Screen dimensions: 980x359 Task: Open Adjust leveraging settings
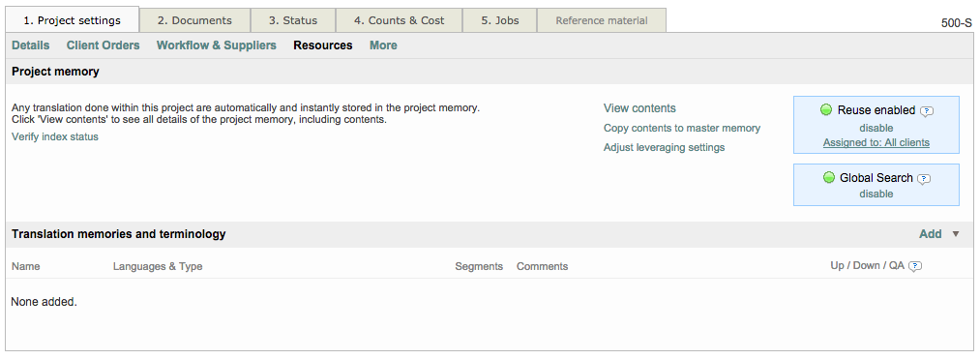[664, 148]
